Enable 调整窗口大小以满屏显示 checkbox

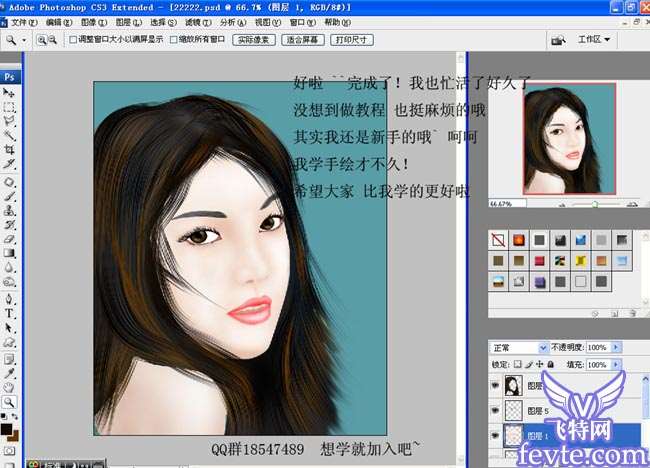point(73,40)
